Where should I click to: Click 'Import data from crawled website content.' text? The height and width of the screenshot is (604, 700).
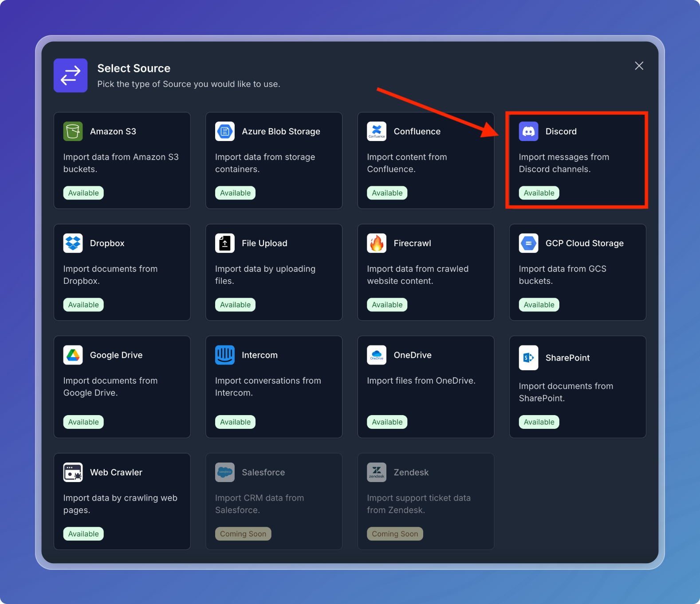pyautogui.click(x=418, y=275)
